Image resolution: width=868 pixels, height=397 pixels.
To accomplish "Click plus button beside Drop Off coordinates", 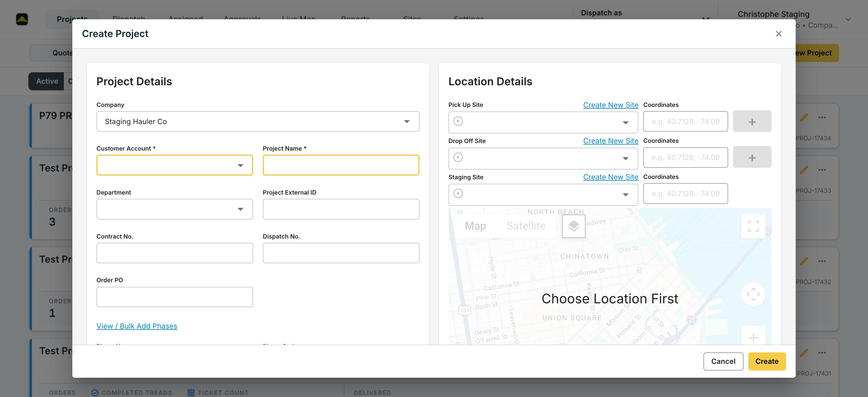I will (x=752, y=157).
